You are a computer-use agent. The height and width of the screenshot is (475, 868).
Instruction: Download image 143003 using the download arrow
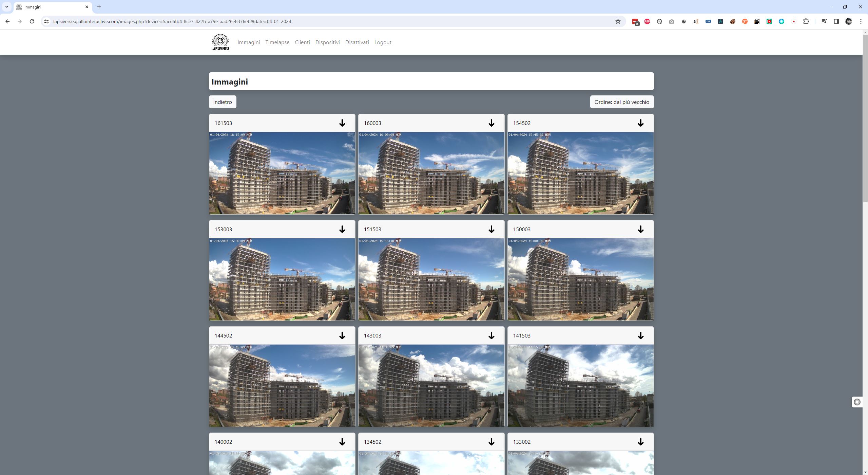[491, 335]
